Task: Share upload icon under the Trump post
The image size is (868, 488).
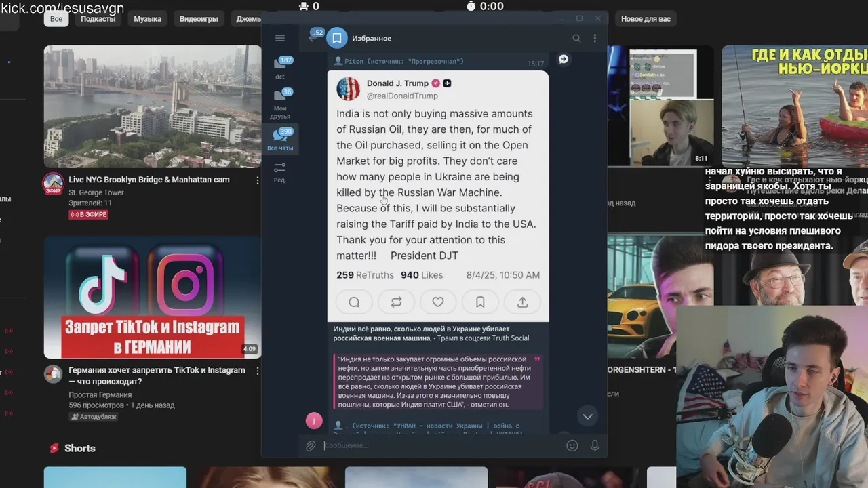Action: click(x=522, y=302)
